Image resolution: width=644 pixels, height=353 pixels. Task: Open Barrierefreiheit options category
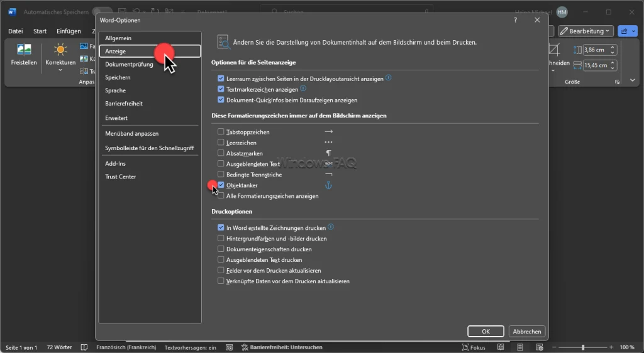[x=150, y=104]
